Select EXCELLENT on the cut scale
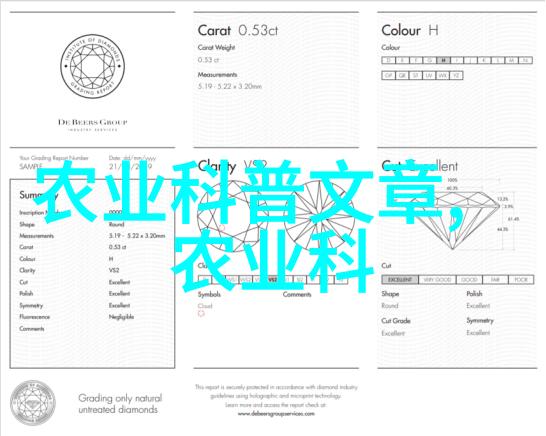Image resolution: width=546 pixels, height=436 pixels. 400,280
